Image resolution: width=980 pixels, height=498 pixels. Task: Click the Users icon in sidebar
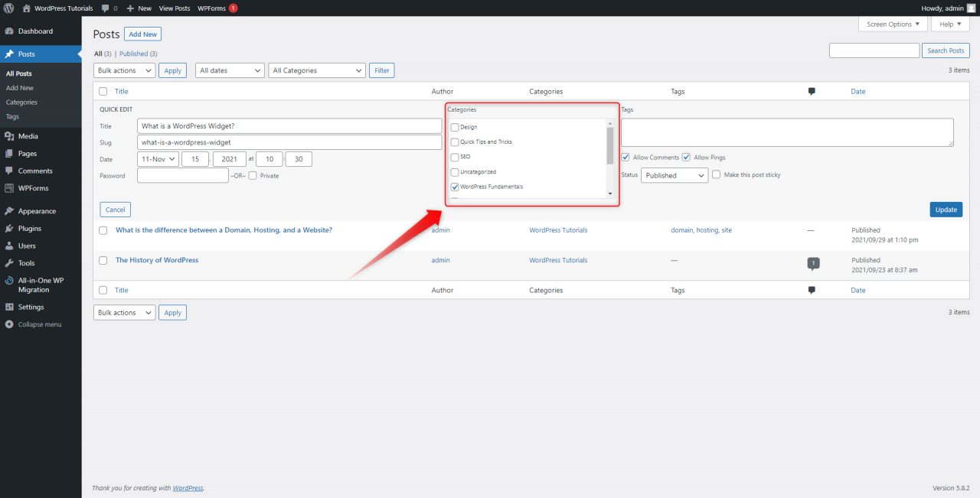pyautogui.click(x=9, y=246)
